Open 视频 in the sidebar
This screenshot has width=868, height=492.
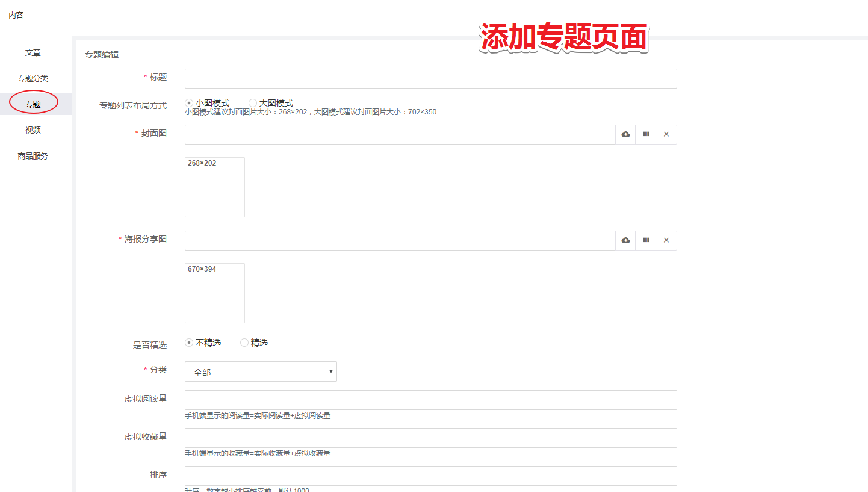coord(33,130)
